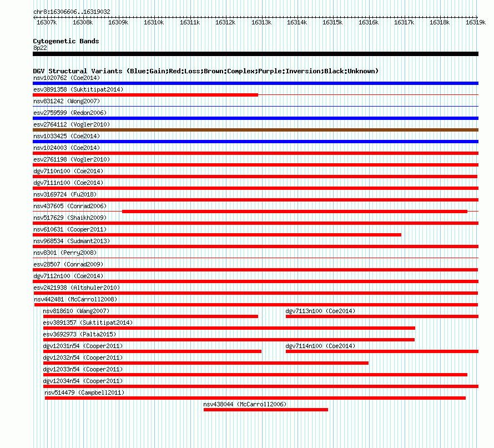Click the right arrow end of the ruler
Viewport: 494px width, 448px height.
477,17
